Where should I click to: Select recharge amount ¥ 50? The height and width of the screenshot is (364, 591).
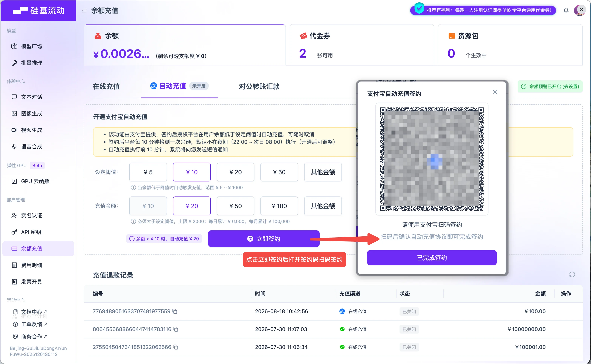point(235,206)
